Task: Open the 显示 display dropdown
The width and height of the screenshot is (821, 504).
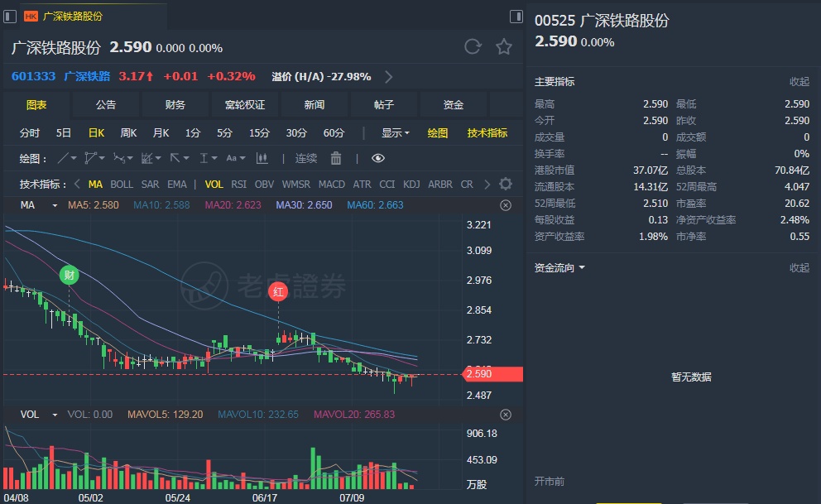Action: (x=395, y=133)
